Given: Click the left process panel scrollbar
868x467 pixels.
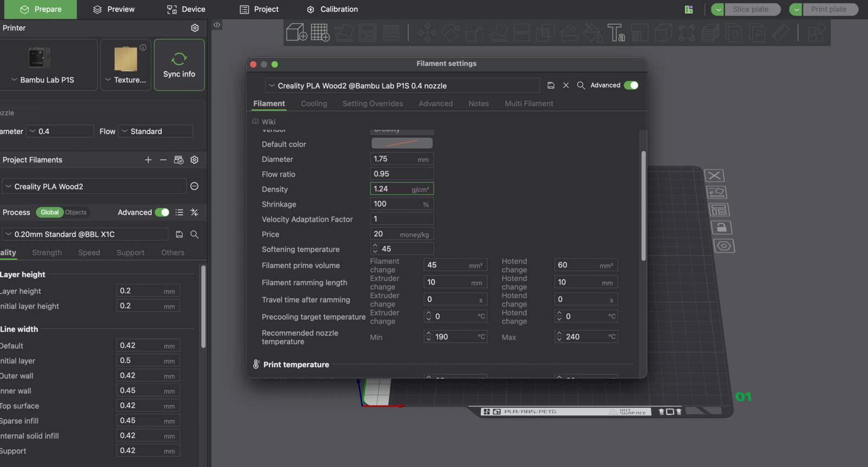Looking at the screenshot, I should (203, 307).
